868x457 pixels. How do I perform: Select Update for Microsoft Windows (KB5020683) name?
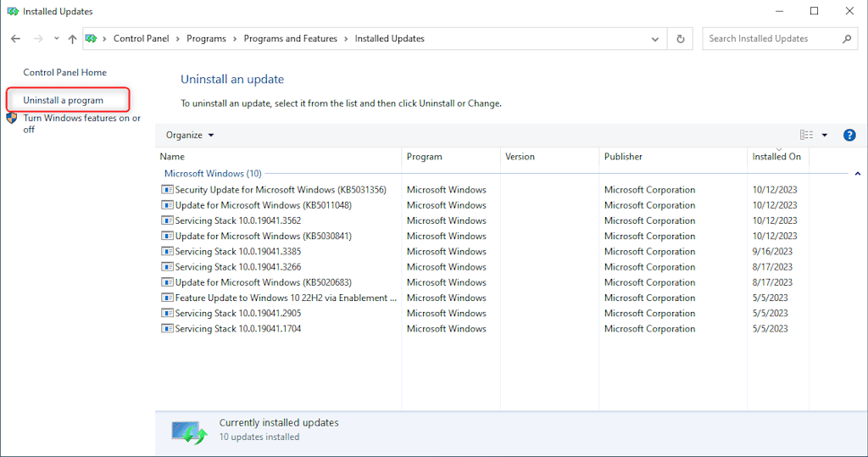[x=264, y=283]
